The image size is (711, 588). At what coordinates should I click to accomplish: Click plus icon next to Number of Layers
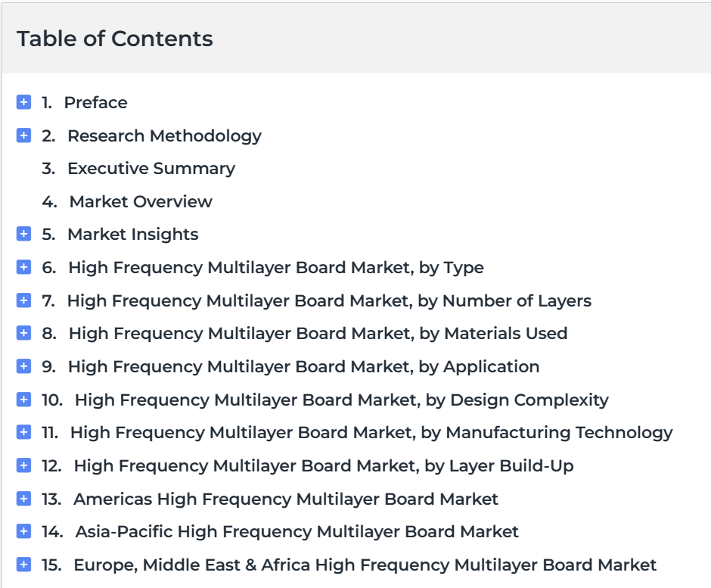[23, 300]
